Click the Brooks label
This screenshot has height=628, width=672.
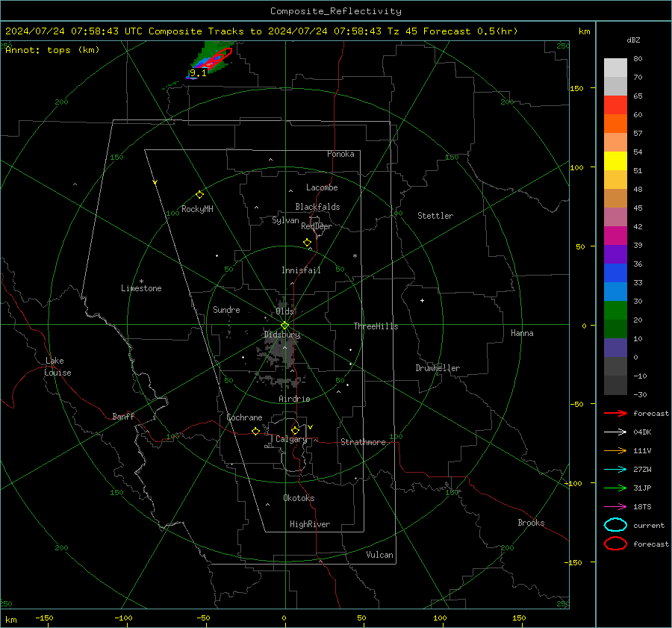tap(531, 523)
